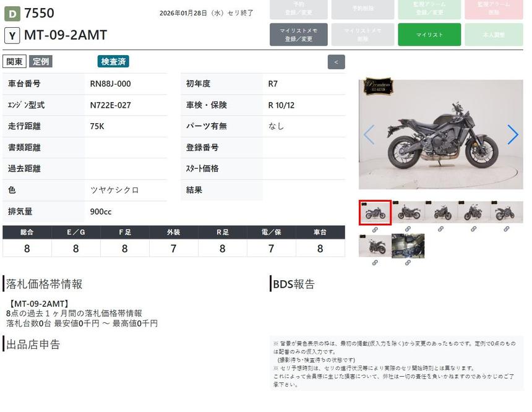Click link icon under second thumbnail
Screen dimensions: 532x412
(x=408, y=229)
